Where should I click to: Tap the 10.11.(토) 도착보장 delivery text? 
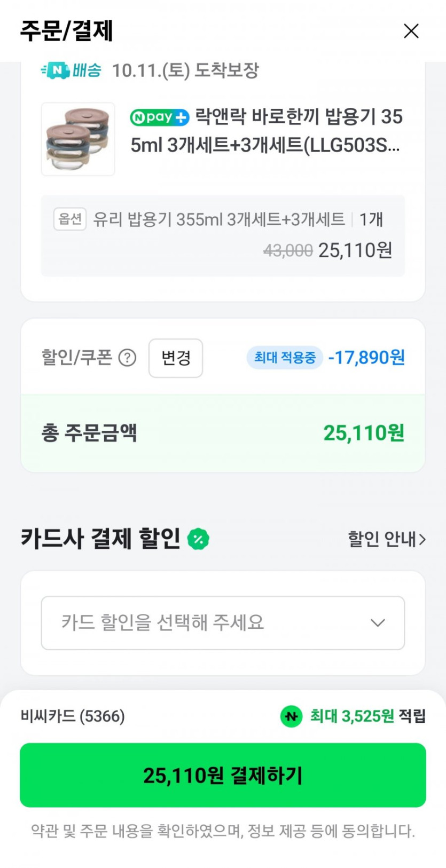(x=185, y=70)
